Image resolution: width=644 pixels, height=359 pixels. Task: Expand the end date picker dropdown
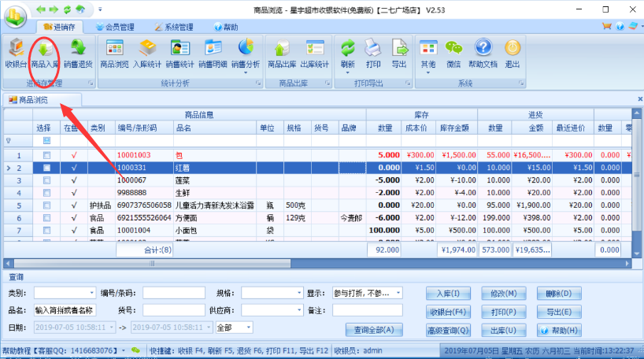(x=209, y=328)
